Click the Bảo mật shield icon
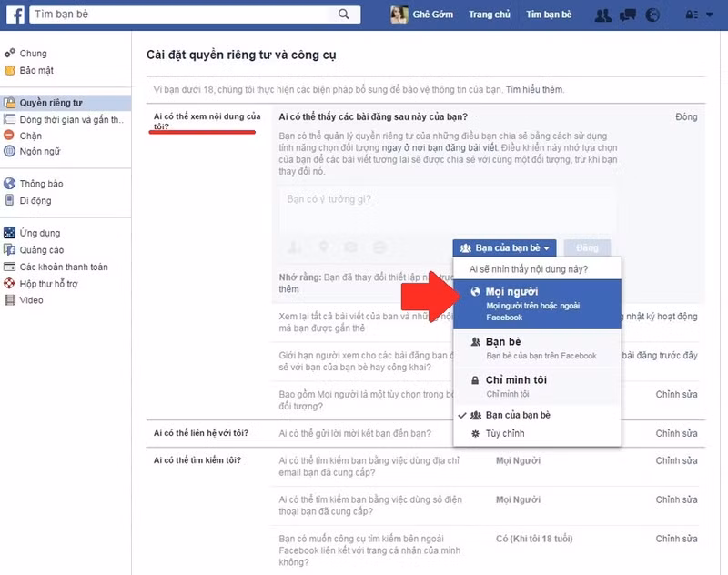This screenshot has height=575, width=728. click(11, 69)
